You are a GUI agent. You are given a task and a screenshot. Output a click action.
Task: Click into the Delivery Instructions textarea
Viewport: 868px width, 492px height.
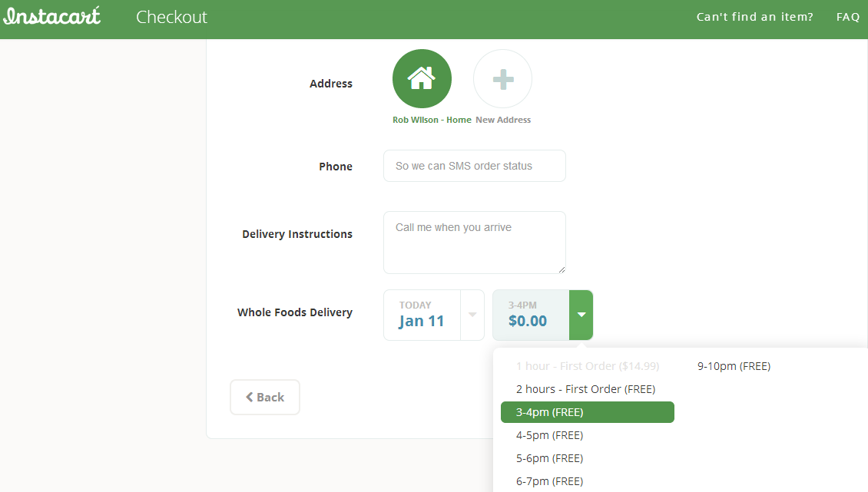pyautogui.click(x=474, y=243)
